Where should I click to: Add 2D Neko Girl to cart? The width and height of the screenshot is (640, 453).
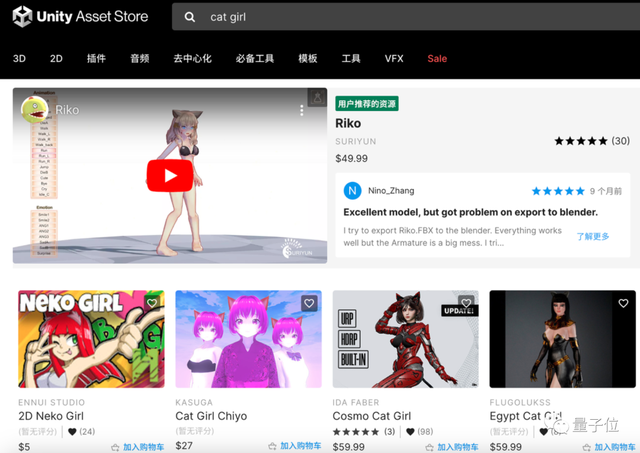click(142, 447)
